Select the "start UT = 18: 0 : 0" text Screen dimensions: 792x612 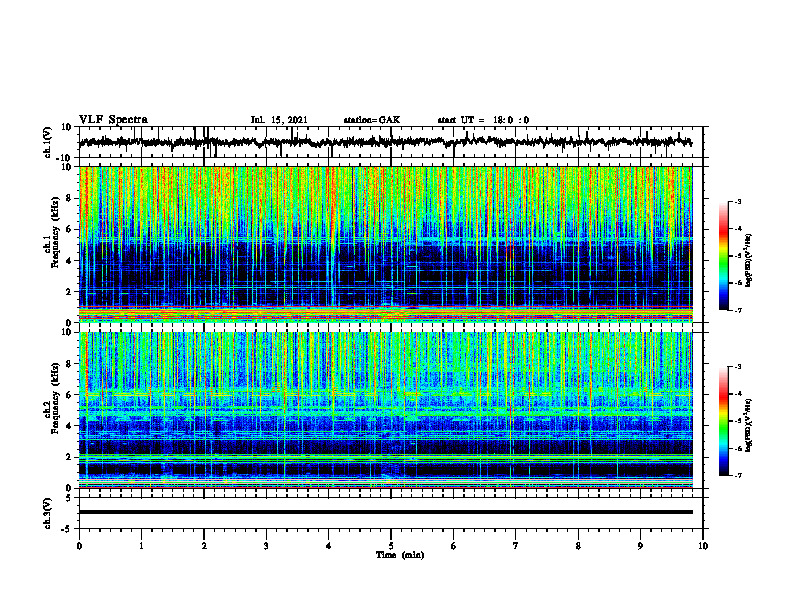483,120
